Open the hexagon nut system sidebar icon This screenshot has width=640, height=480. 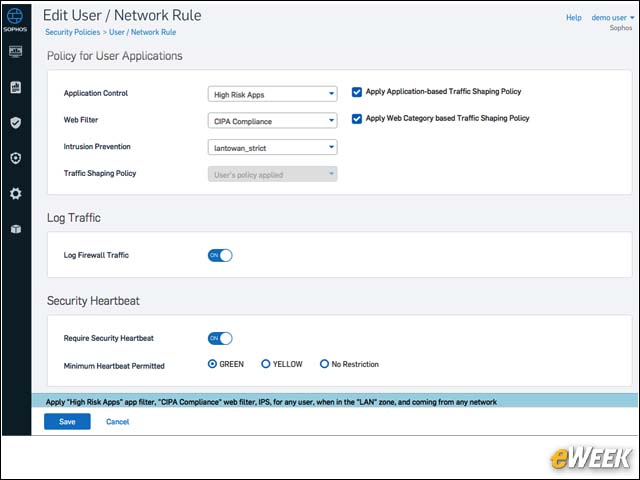(16, 158)
